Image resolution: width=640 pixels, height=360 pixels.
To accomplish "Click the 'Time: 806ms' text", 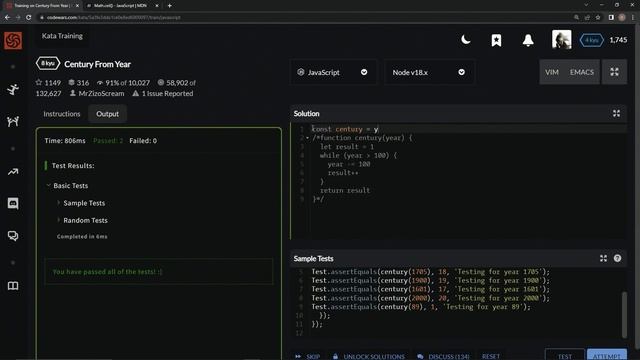I will click(x=65, y=141).
